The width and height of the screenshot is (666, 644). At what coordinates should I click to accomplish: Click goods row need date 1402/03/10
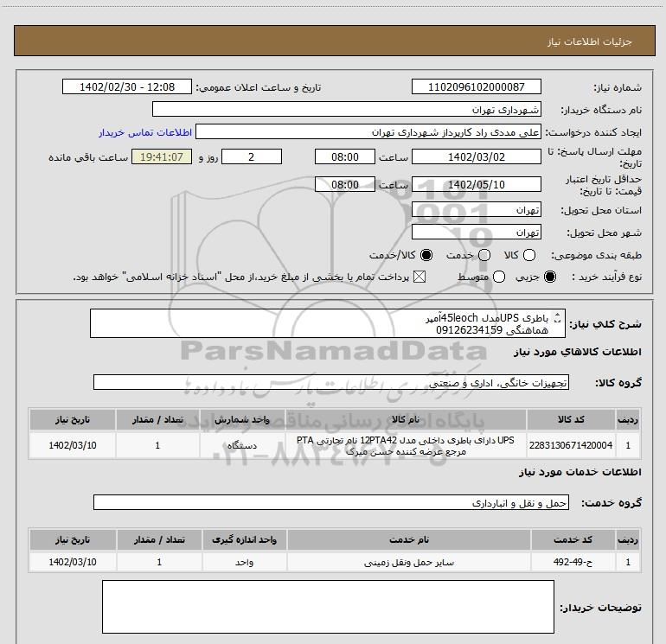73,445
